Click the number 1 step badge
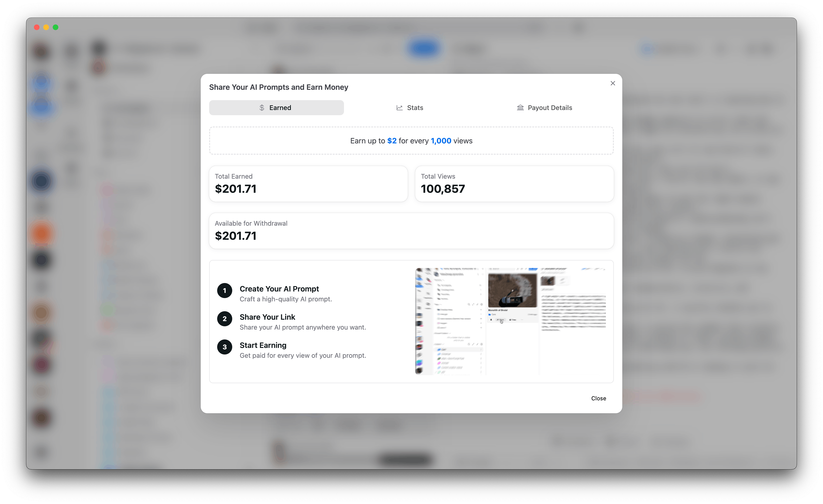Screen dimensions: 823x504 (224, 290)
